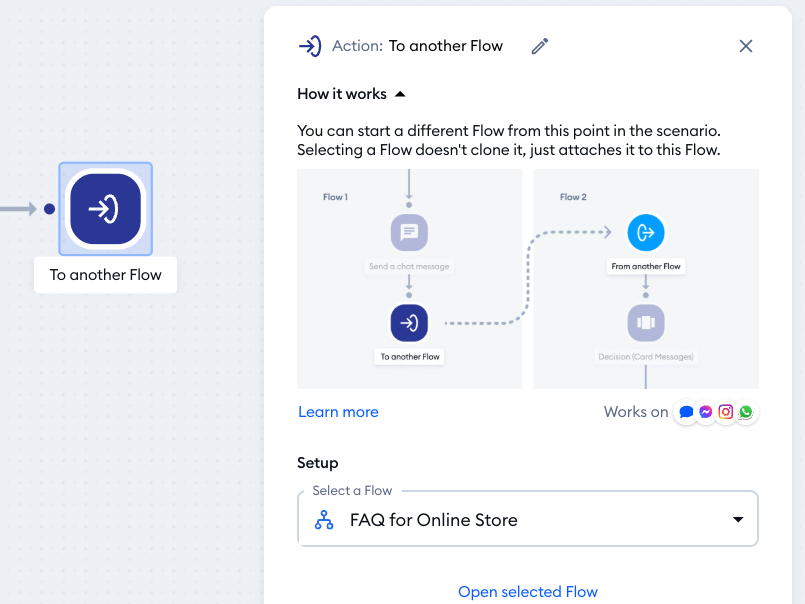
Task: Click the To another Flow node icon
Action: 105,209
